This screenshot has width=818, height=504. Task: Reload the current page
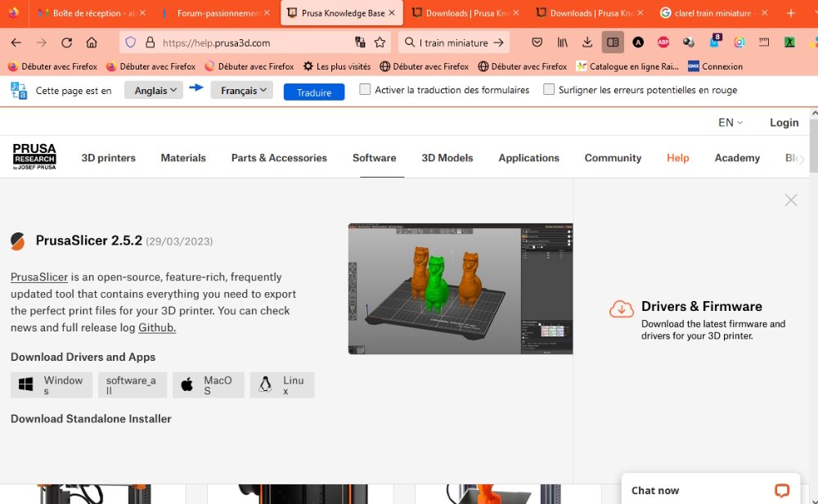pos(66,43)
